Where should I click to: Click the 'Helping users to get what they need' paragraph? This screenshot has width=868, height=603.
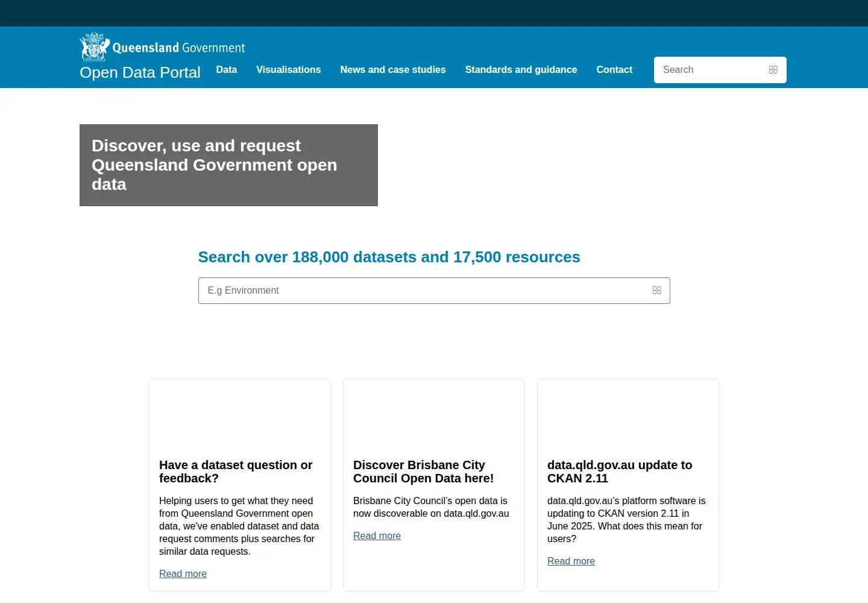coord(239,526)
